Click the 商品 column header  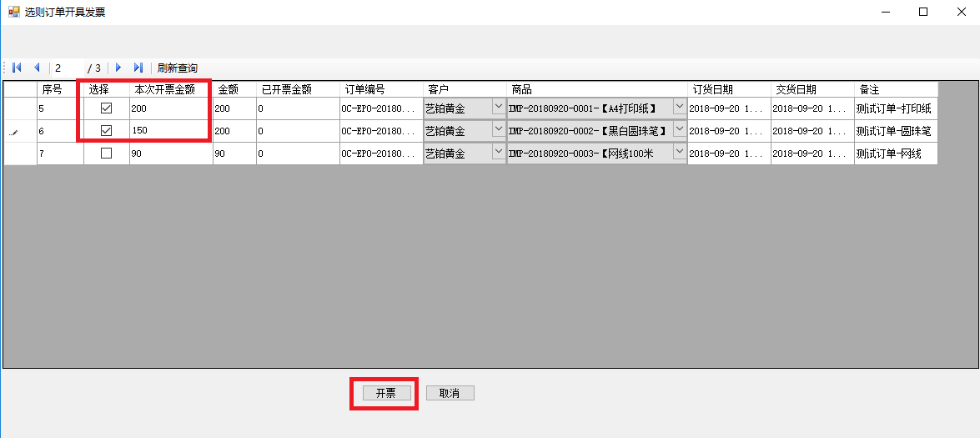pyautogui.click(x=597, y=89)
